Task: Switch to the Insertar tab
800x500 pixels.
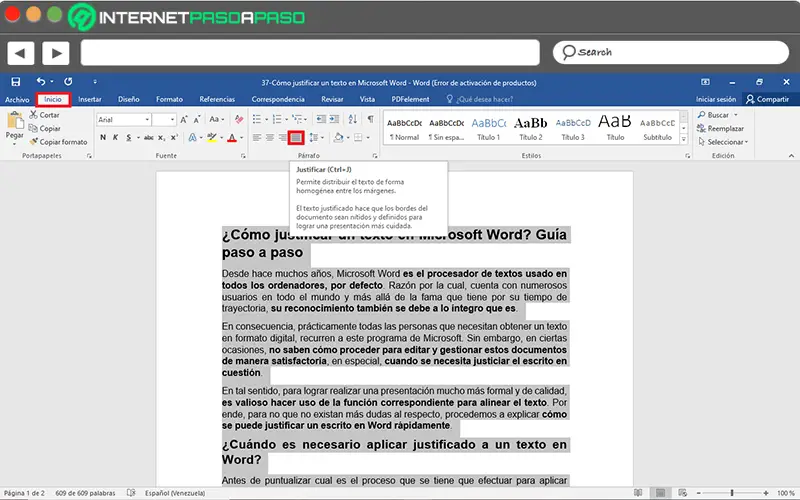Action: click(90, 99)
